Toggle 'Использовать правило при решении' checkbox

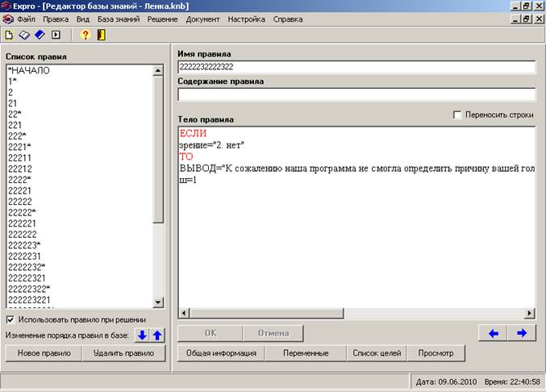pyautogui.click(x=10, y=319)
